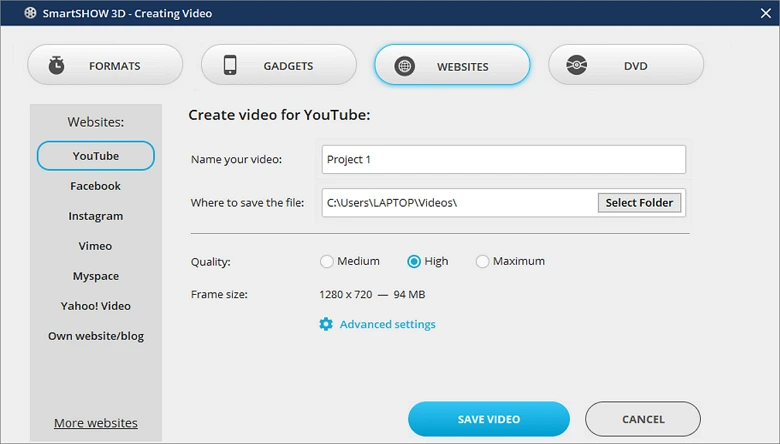
Task: Click the globe icon on Websites tab
Action: 404,66
